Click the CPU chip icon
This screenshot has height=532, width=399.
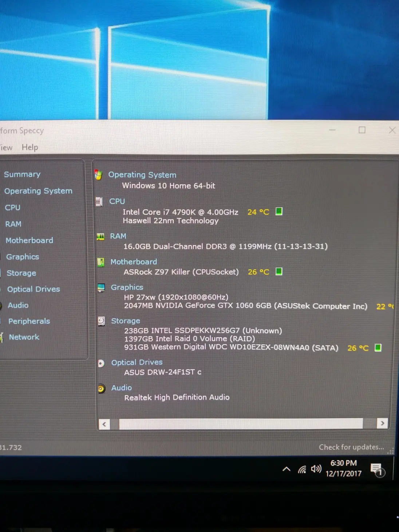tap(99, 201)
